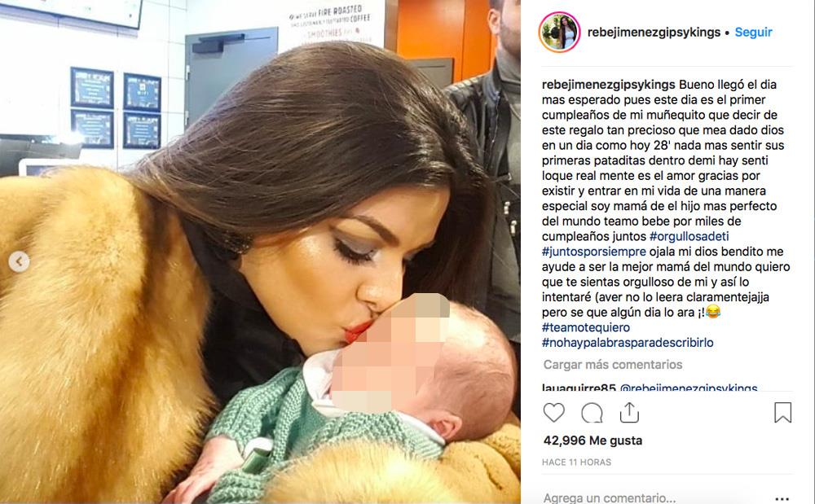Load more comments with Cargar más comentarios
Screen dimensions: 815x504
tap(613, 365)
